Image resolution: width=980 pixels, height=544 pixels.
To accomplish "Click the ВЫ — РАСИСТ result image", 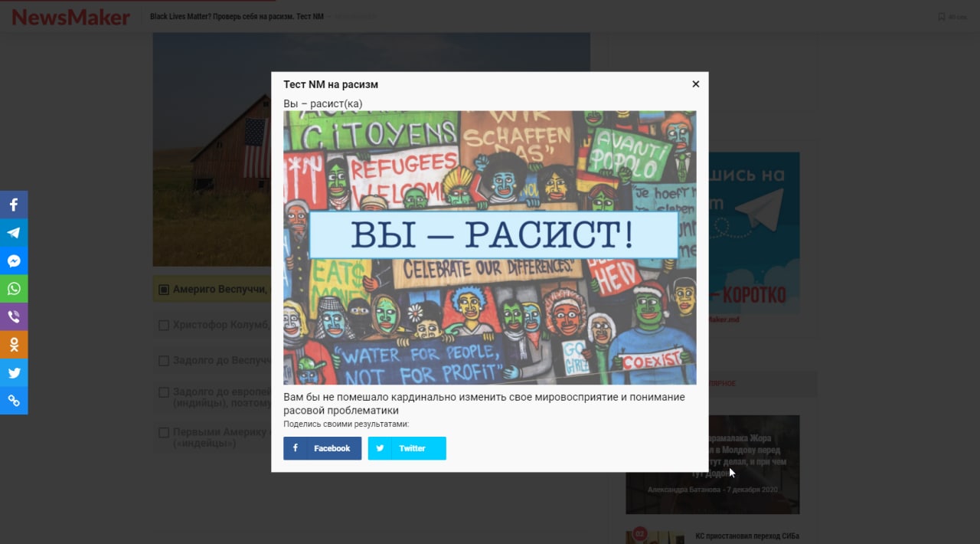I will point(490,247).
